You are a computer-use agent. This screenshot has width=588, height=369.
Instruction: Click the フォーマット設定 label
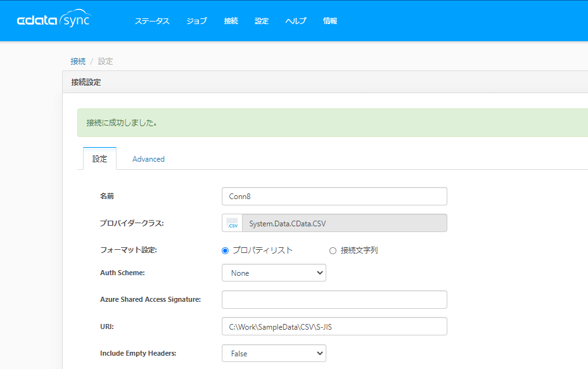click(128, 250)
